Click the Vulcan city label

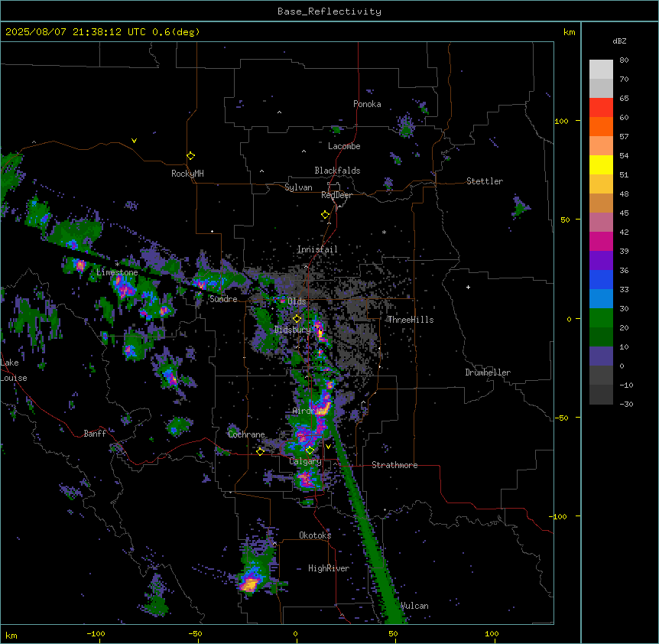(x=414, y=606)
